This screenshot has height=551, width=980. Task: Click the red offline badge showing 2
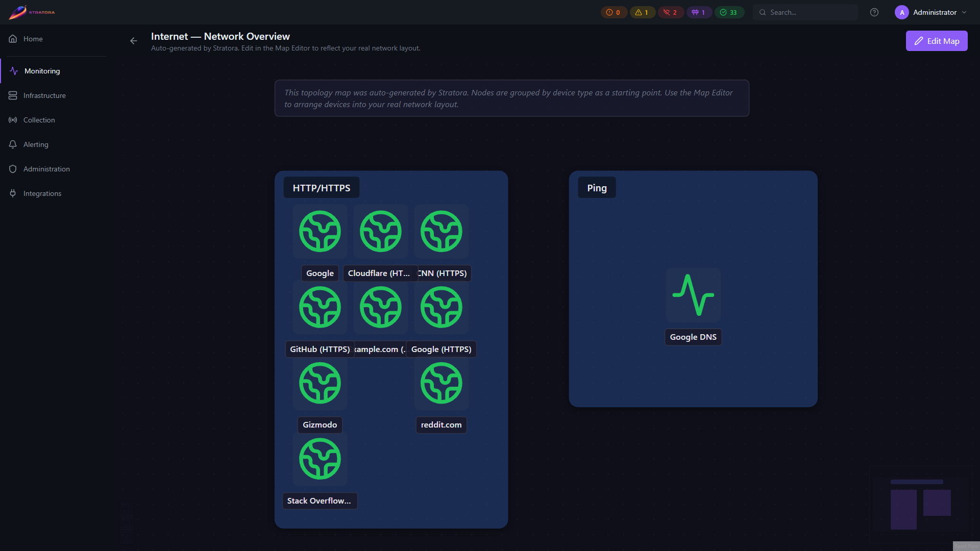pos(671,12)
